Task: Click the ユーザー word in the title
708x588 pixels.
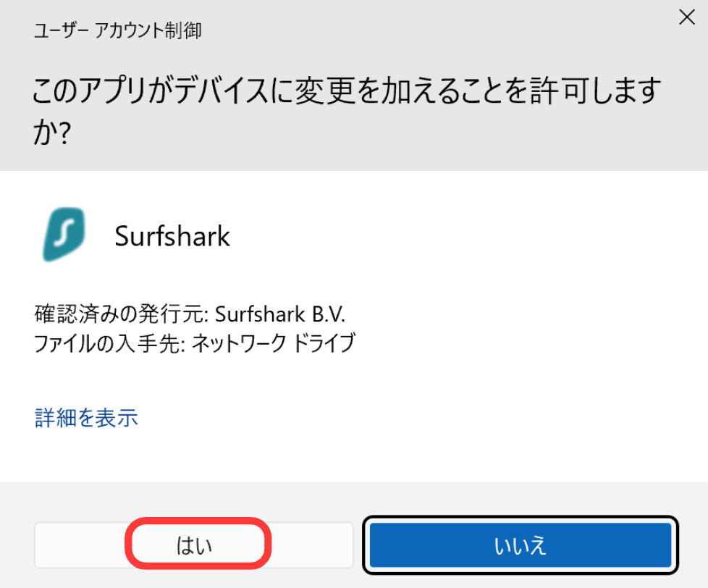Action: [61, 31]
